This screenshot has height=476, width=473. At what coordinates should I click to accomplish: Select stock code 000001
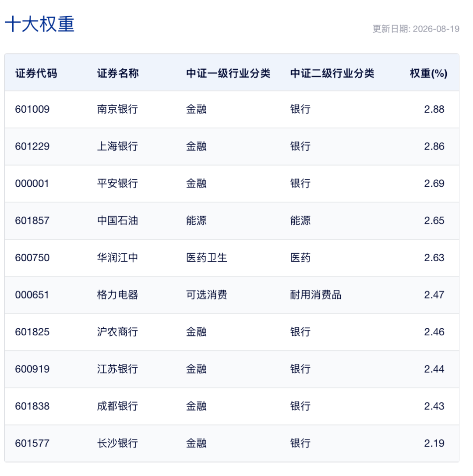(x=32, y=183)
